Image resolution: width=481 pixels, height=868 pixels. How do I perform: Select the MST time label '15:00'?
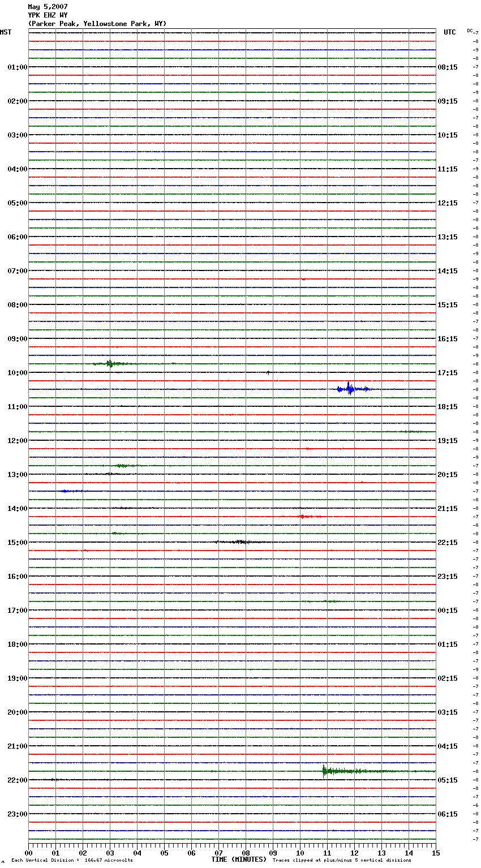[17, 543]
